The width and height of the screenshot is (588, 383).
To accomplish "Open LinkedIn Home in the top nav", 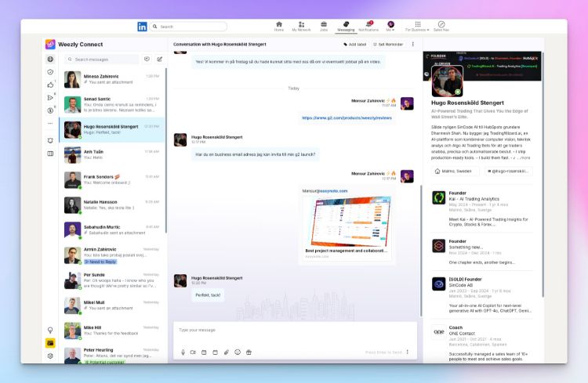I will pos(278,26).
